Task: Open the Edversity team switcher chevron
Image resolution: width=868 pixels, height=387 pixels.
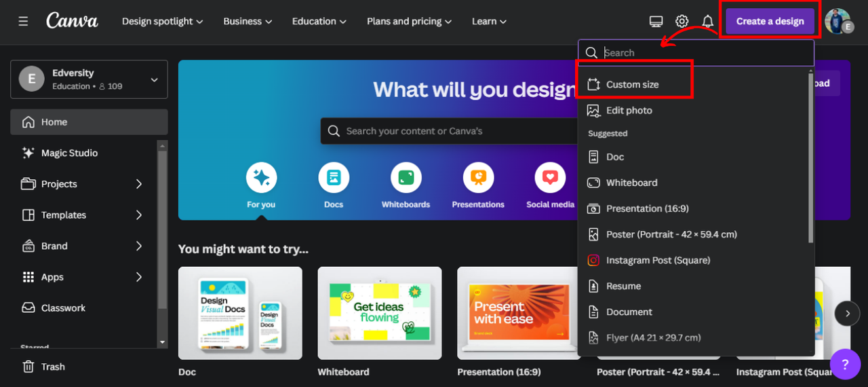Action: (154, 79)
